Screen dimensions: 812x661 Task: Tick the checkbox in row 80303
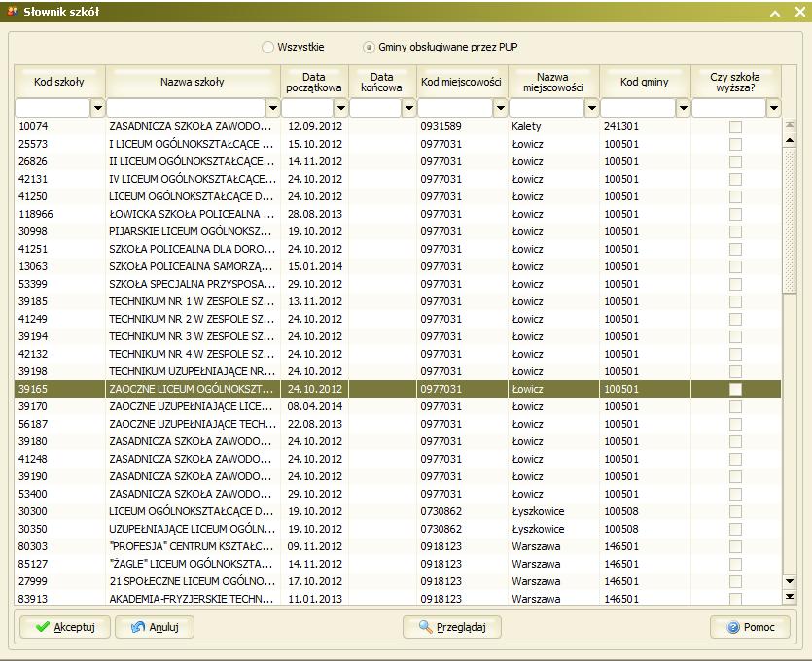click(735, 546)
